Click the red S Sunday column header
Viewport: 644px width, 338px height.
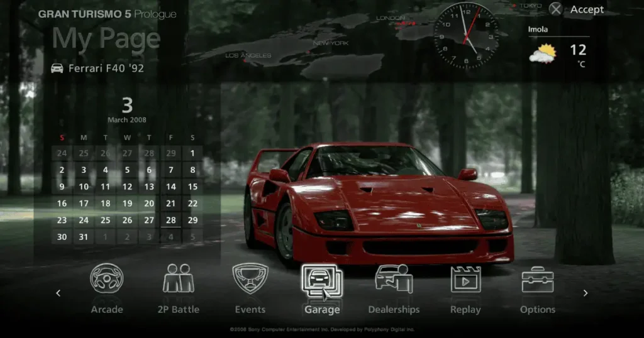pos(62,138)
